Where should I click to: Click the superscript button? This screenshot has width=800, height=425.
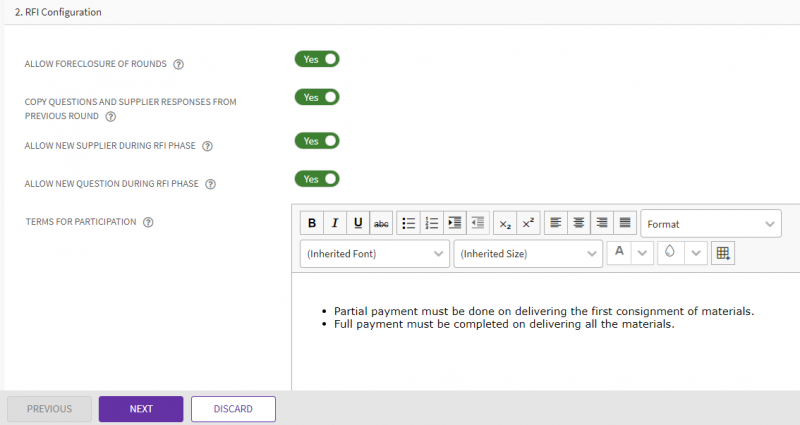(x=529, y=223)
